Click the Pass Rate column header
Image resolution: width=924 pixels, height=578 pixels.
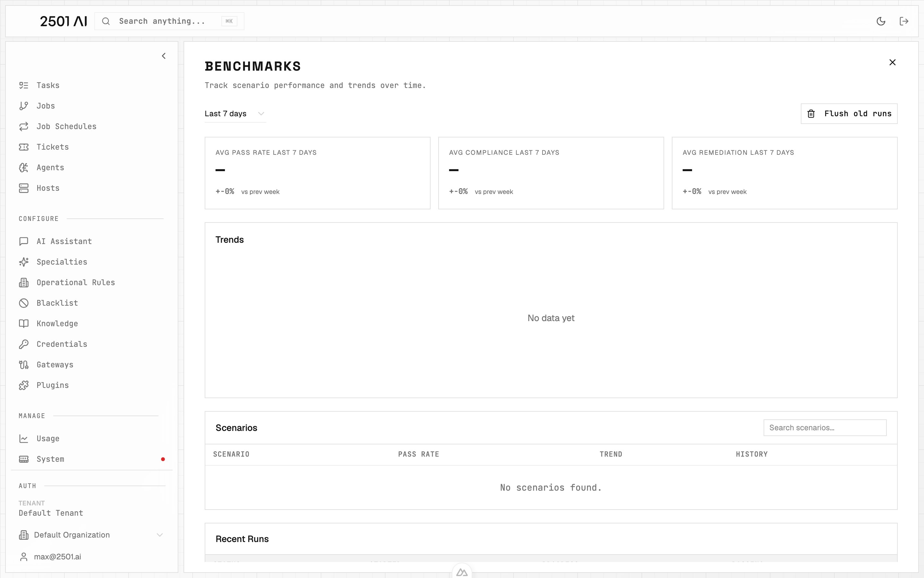click(418, 454)
